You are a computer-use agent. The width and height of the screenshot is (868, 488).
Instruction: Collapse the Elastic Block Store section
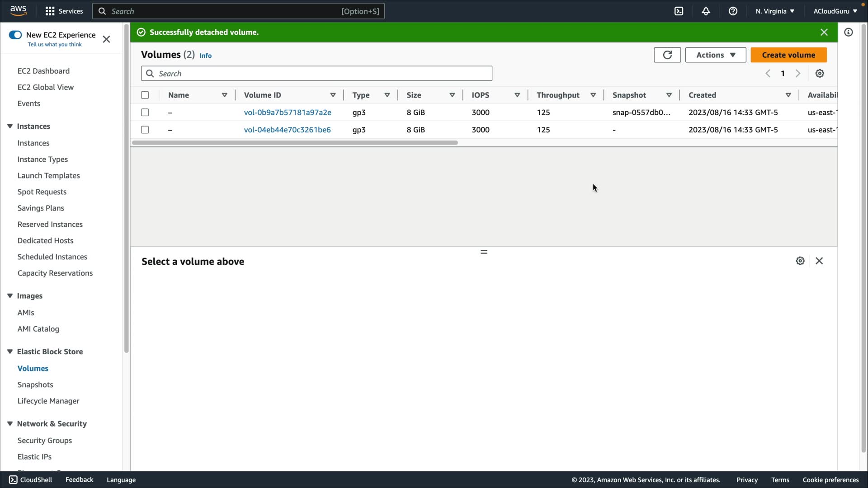tap(10, 352)
